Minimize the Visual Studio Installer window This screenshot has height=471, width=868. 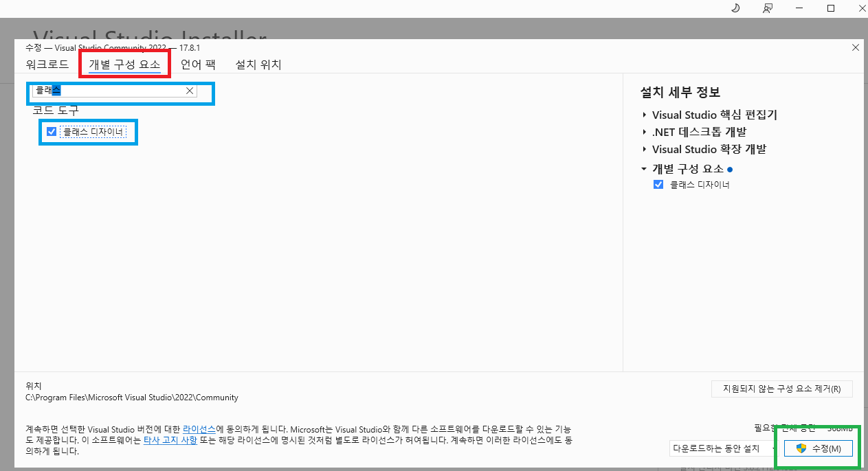coord(799,8)
